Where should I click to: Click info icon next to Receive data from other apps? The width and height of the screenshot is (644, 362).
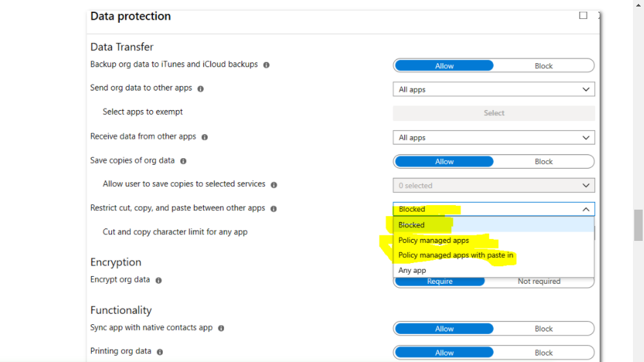click(x=204, y=137)
